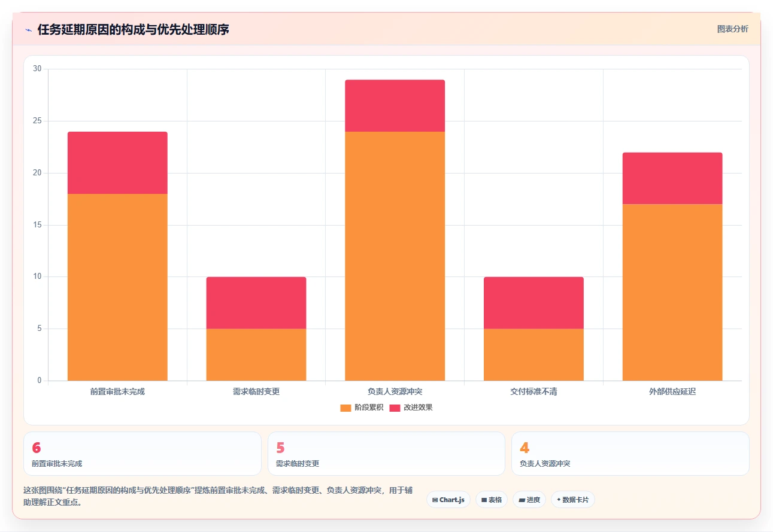Click the orange bar segment for 负责人资源冲突
The width and height of the screenshot is (773, 532).
[395, 256]
